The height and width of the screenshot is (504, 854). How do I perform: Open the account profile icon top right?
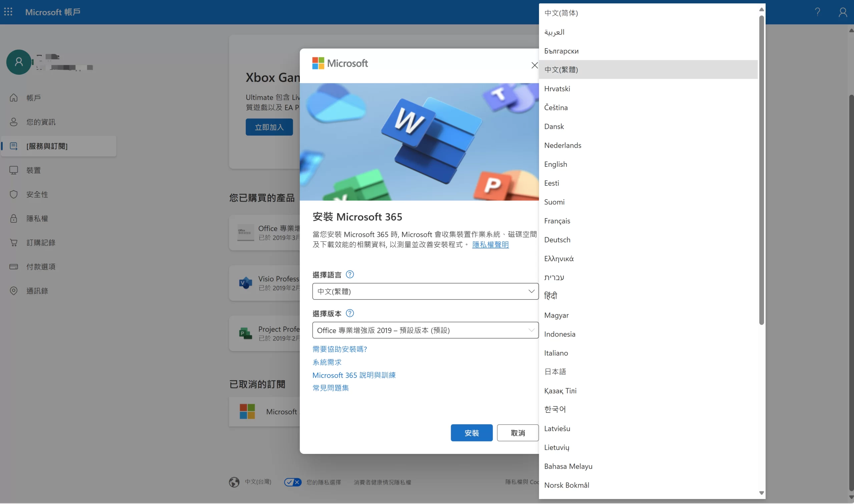(x=842, y=12)
